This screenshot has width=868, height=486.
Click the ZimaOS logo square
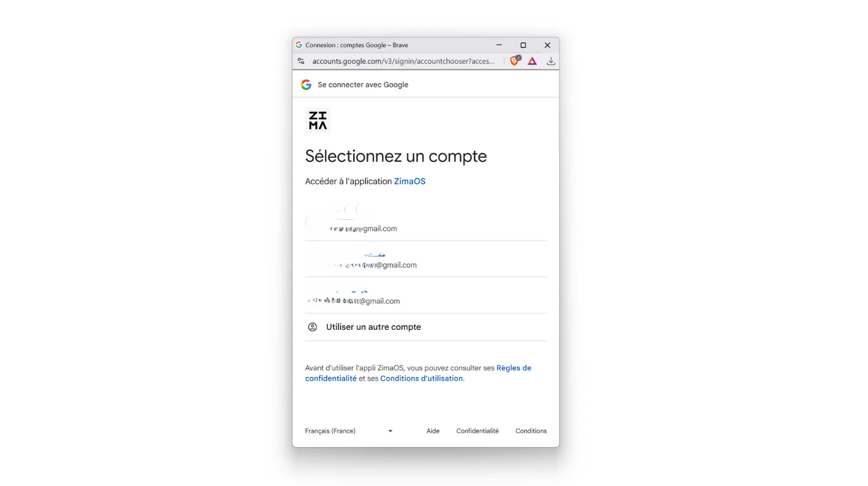(317, 120)
